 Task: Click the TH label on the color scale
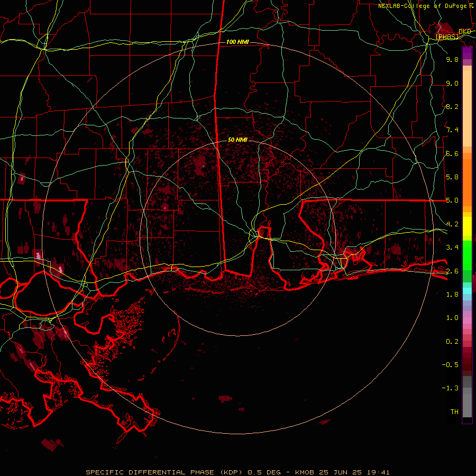(454, 412)
